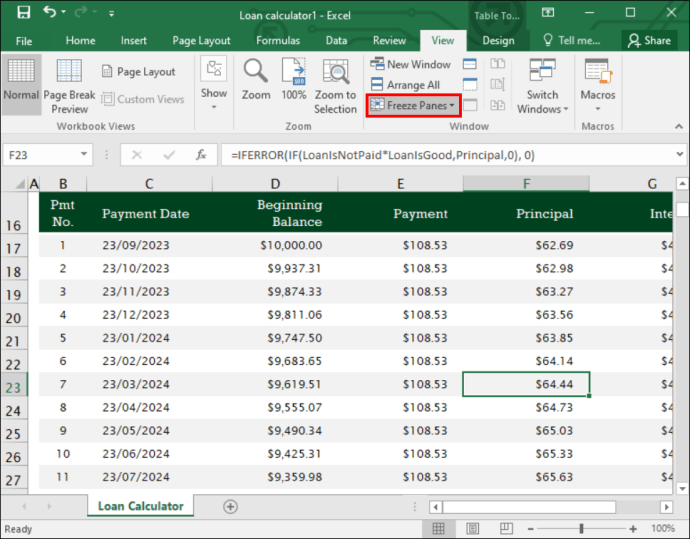Open the Name Box dropdown arrow
The height and width of the screenshot is (539, 690).
point(84,154)
